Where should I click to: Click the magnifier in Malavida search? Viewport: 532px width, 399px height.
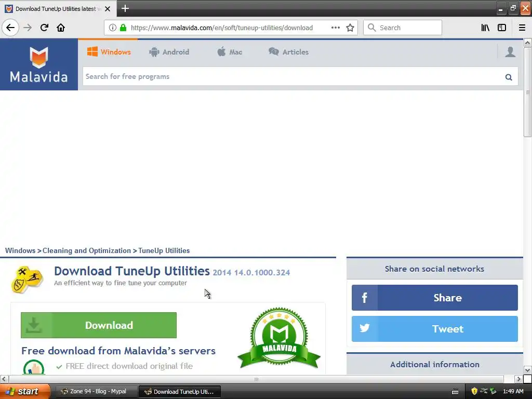(x=509, y=77)
